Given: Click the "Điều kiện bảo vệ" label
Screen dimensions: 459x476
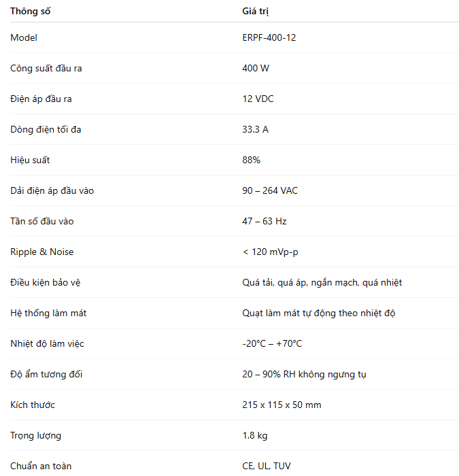Looking at the screenshot, I should [46, 282].
